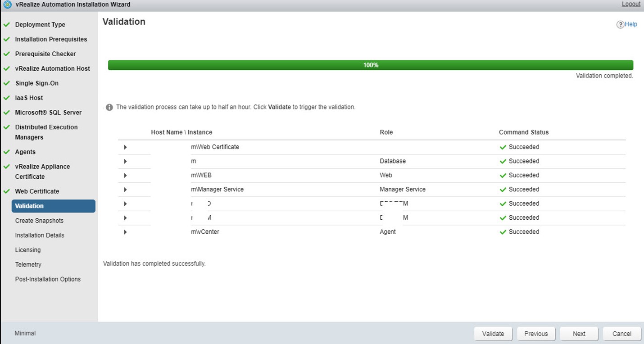Image resolution: width=644 pixels, height=344 pixels.
Task: Open the Telemetry step
Action: (x=28, y=265)
